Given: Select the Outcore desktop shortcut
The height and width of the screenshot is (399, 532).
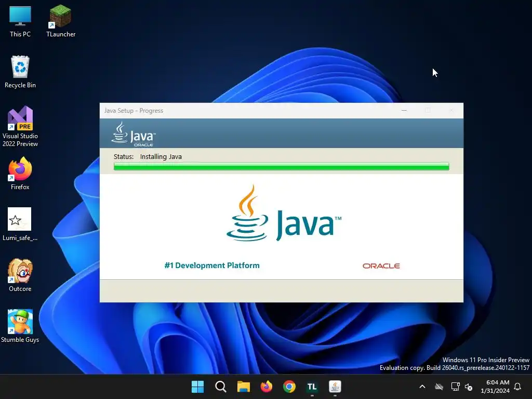Looking at the screenshot, I should (x=20, y=275).
